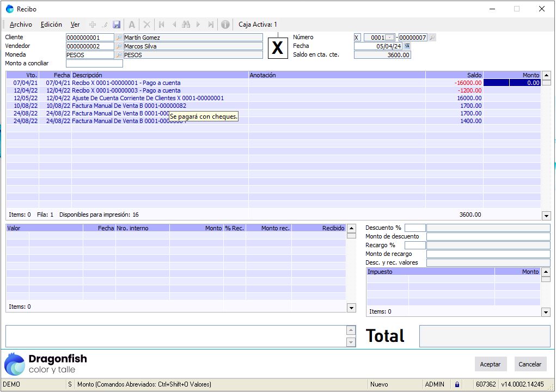The image size is (556, 392).
Task: Click the delete X toolbar icon
Action: (146, 24)
